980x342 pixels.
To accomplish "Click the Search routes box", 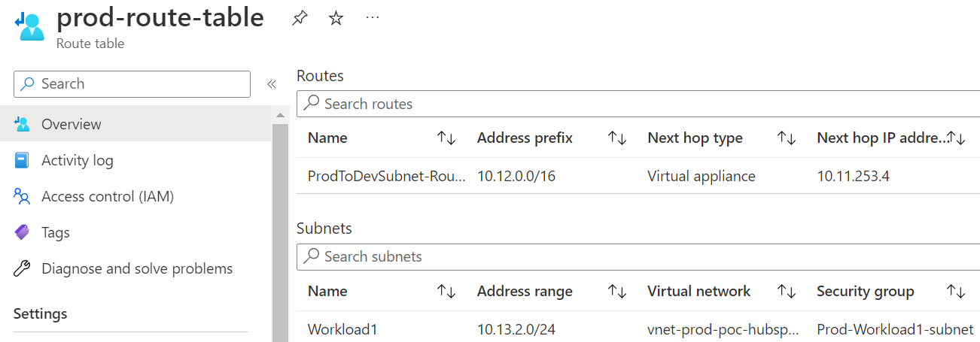I will [x=638, y=104].
